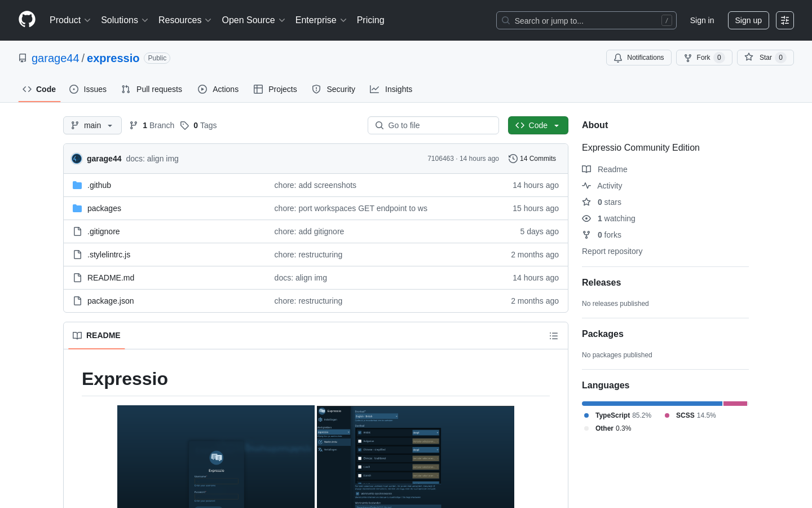Open the garage44 owner link
Viewport: 812px width, 508px height.
(x=55, y=58)
